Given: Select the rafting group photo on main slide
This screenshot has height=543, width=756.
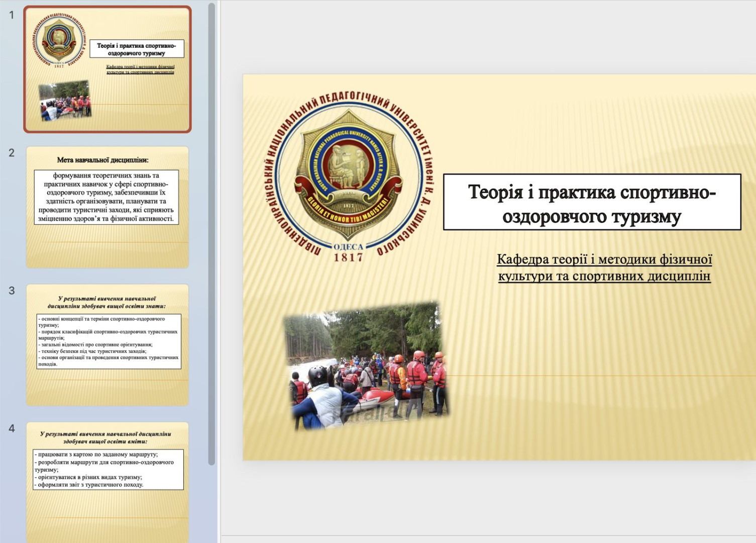Looking at the screenshot, I should pyautogui.click(x=366, y=366).
